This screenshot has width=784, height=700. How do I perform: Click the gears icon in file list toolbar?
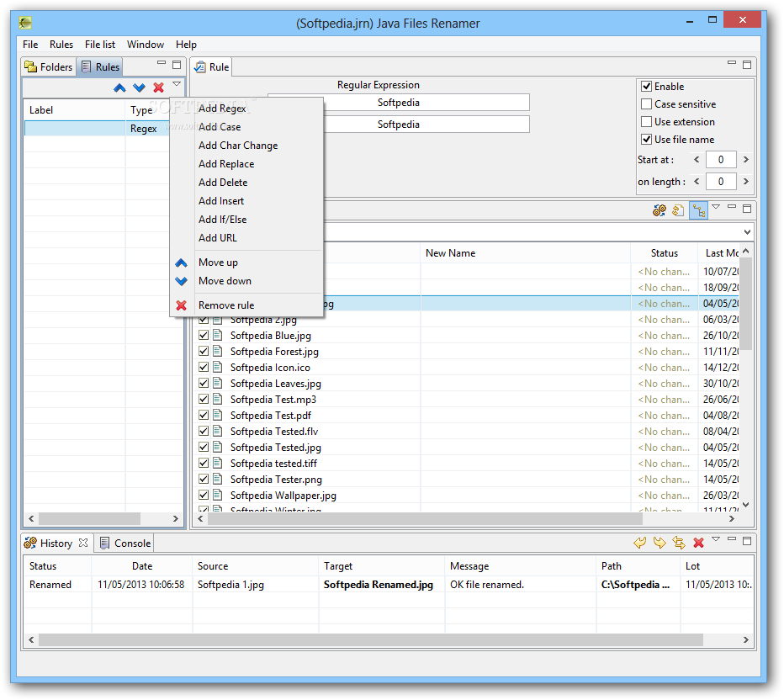(659, 210)
